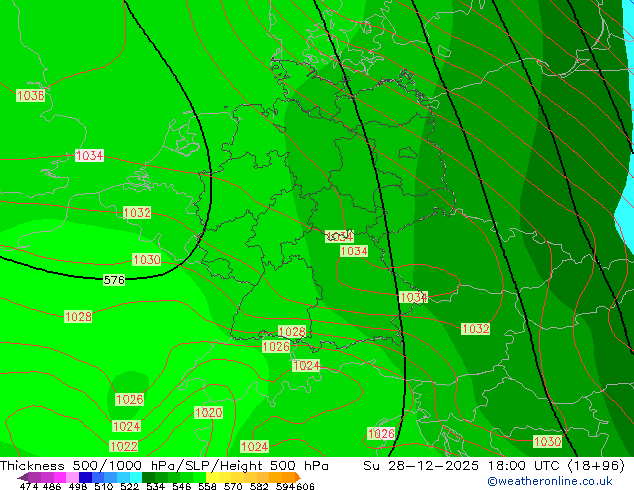The width and height of the screenshot is (634, 490).
Task: Click the 1032 label below the 1034 UK label
Action: pos(137,212)
